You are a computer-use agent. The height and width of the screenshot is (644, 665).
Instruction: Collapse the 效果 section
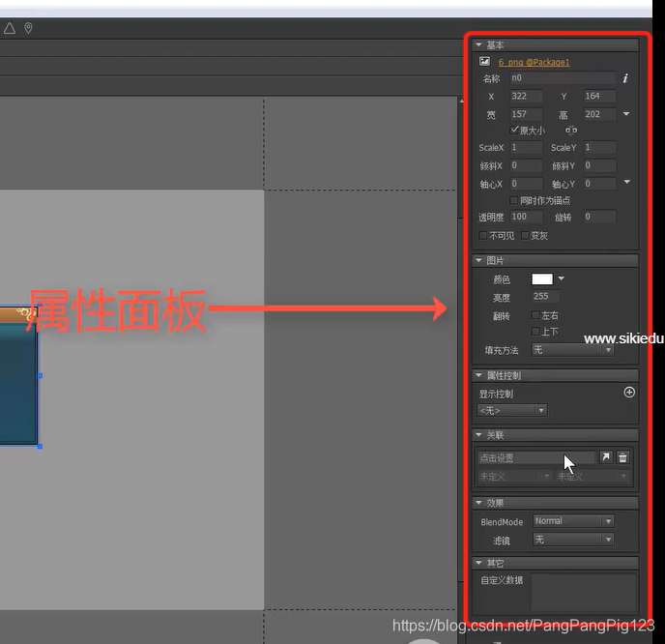coord(478,502)
